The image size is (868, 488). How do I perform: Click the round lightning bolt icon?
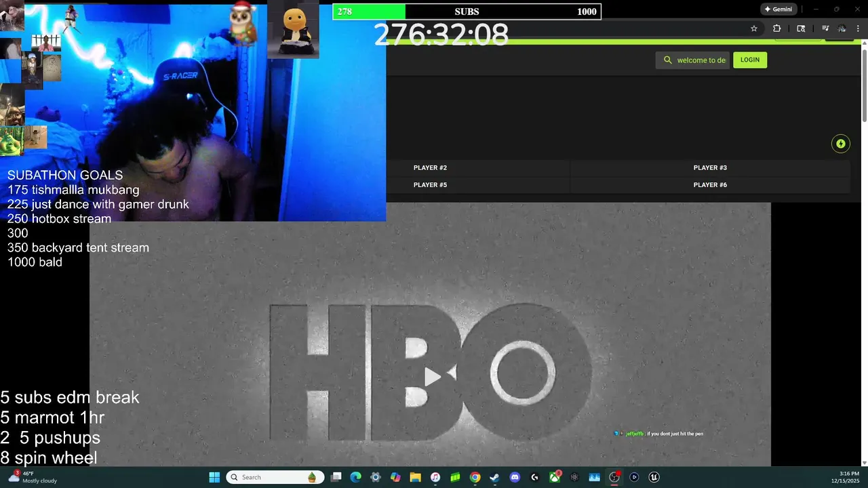(x=841, y=144)
